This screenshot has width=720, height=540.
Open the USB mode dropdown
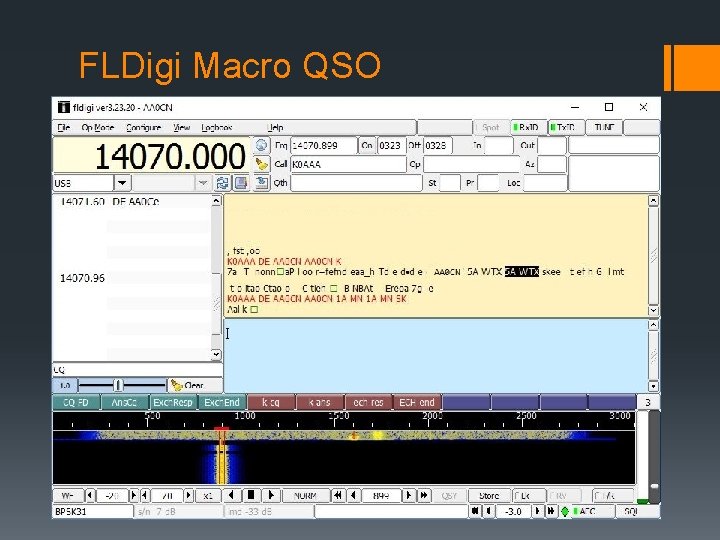coord(122,183)
